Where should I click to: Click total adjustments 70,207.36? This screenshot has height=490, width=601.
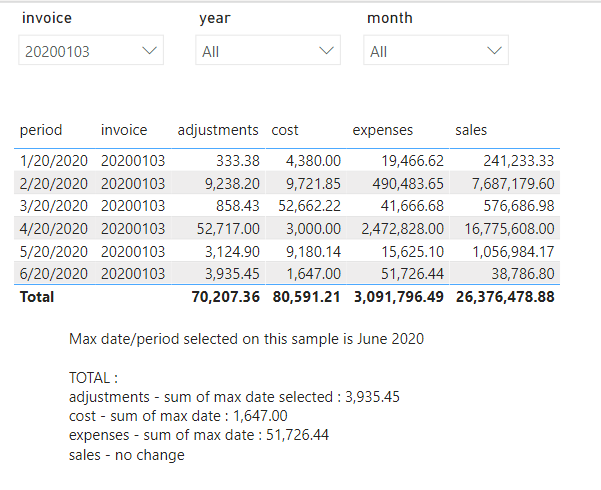pos(226,297)
